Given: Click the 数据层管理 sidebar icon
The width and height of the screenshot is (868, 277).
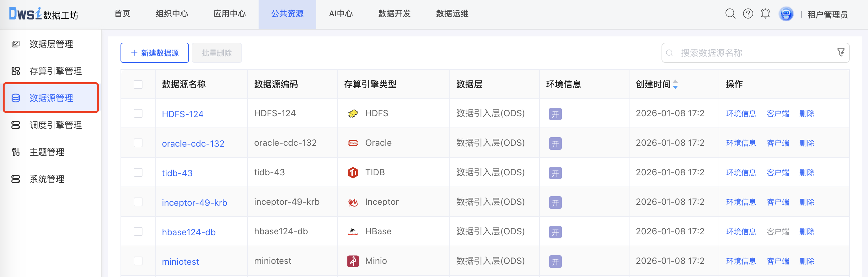Looking at the screenshot, I should tap(16, 44).
